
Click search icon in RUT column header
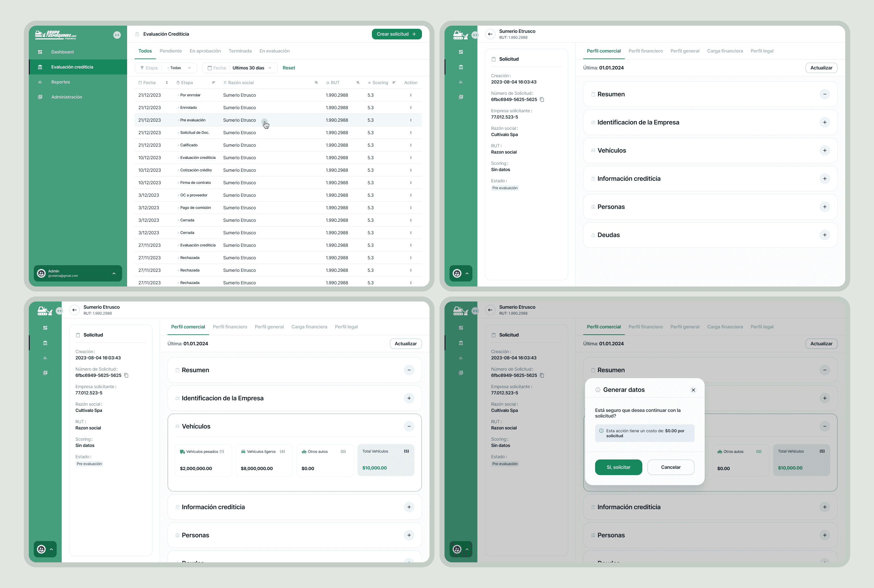pos(357,83)
